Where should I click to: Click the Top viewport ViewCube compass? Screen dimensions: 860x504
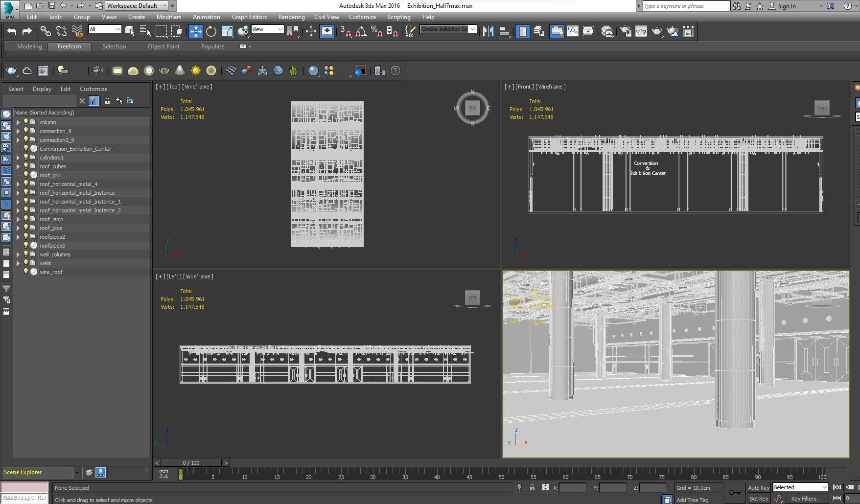coord(472,108)
